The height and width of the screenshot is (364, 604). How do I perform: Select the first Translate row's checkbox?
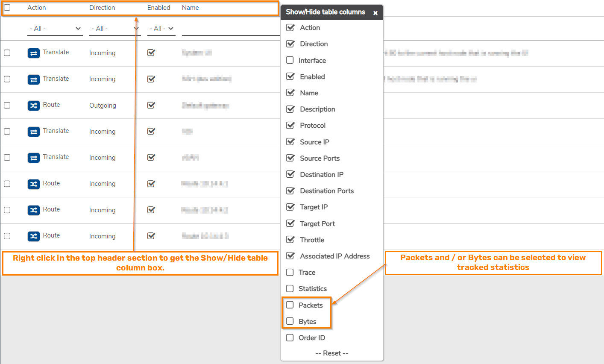7,53
